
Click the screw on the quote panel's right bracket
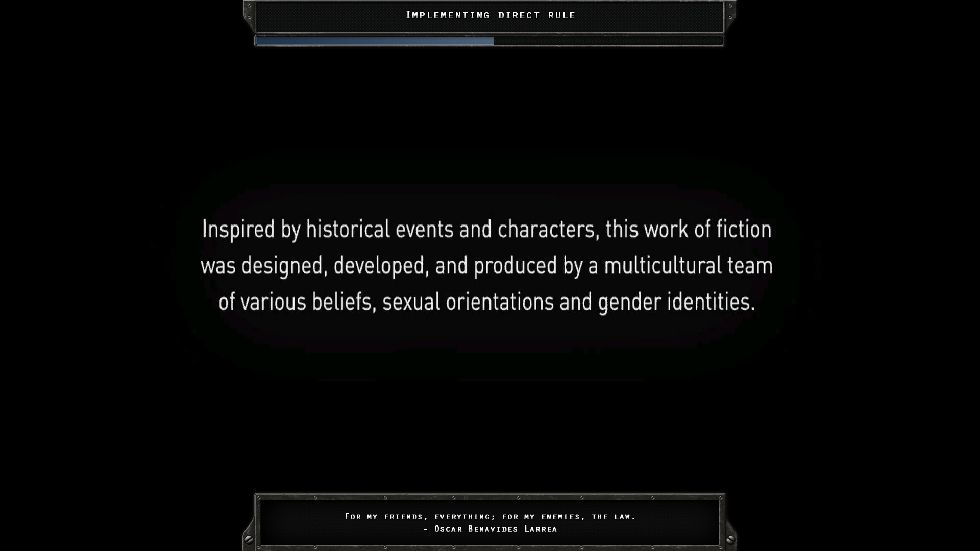pos(730,539)
